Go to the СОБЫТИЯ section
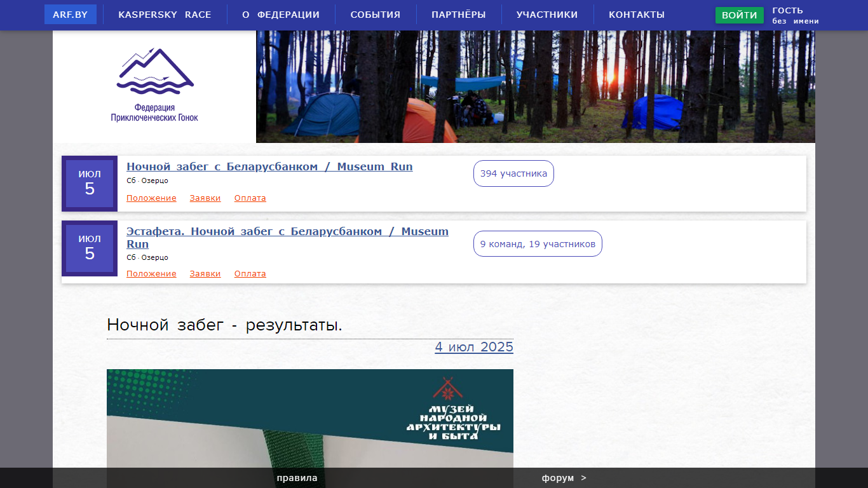The image size is (868, 488). [376, 15]
